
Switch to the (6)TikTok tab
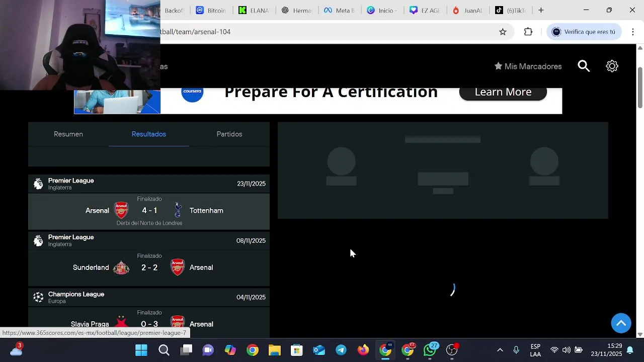click(512, 10)
